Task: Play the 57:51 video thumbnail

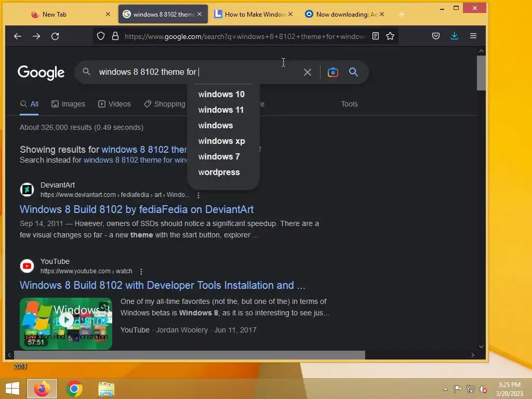Action: [x=66, y=324]
